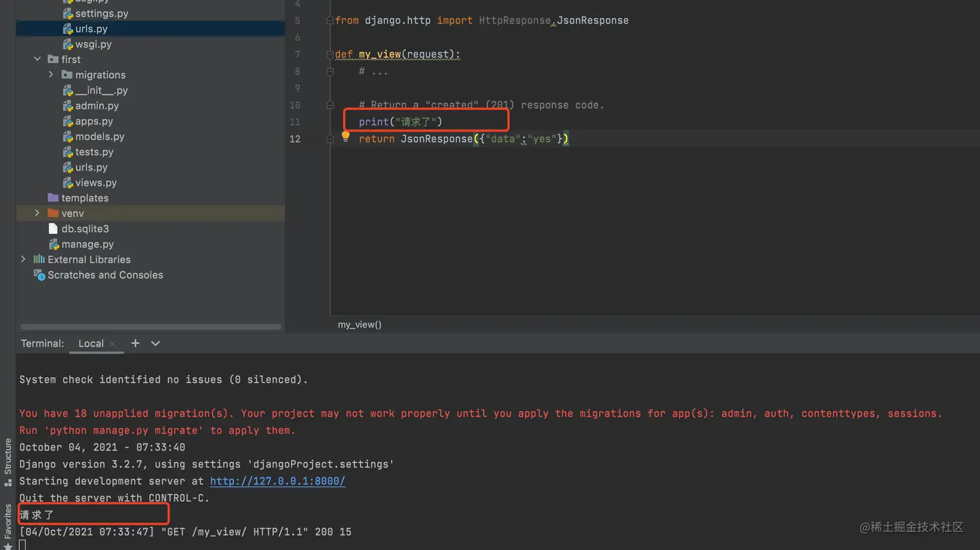Viewport: 980px width, 550px height.
Task: Click the purple templates folder icon
Action: click(53, 198)
